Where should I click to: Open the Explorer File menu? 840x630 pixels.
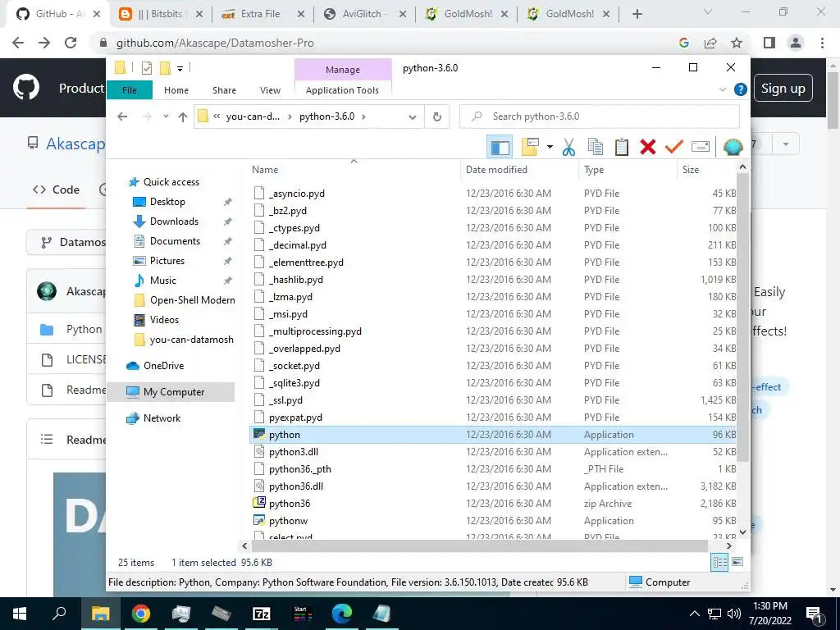coord(130,90)
